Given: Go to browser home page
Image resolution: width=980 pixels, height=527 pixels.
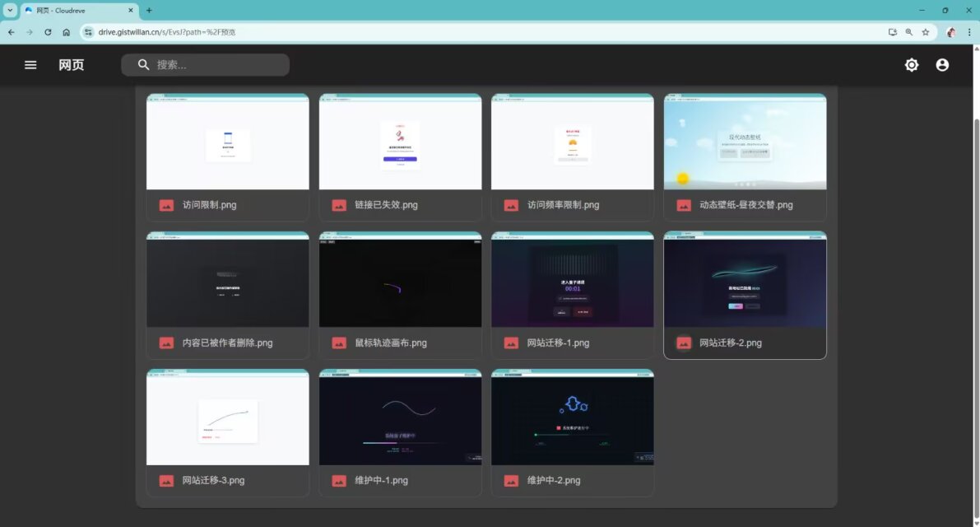Looking at the screenshot, I should (67, 32).
